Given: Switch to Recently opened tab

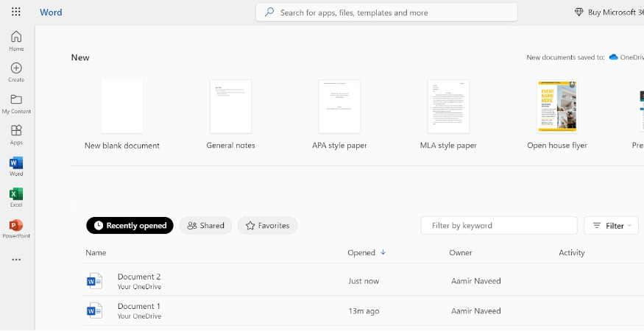Looking at the screenshot, I should pyautogui.click(x=130, y=226).
